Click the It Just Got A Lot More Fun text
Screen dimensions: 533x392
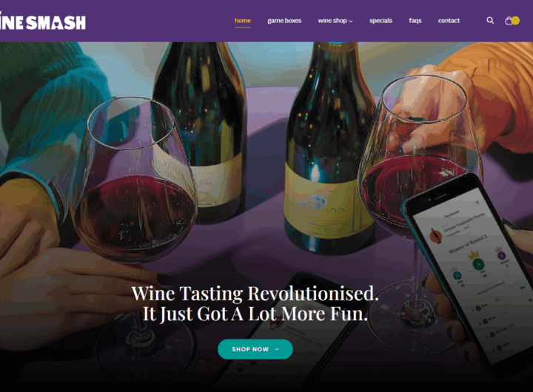(255, 314)
